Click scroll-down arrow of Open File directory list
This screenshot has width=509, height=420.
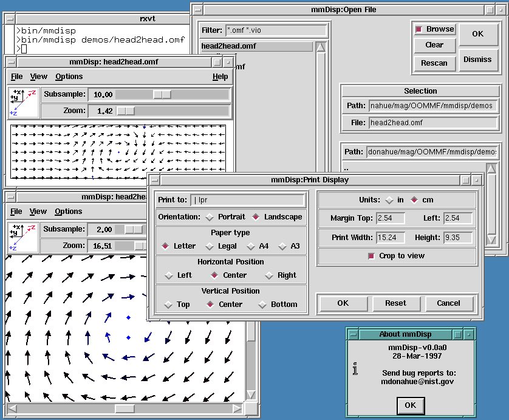(x=491, y=239)
